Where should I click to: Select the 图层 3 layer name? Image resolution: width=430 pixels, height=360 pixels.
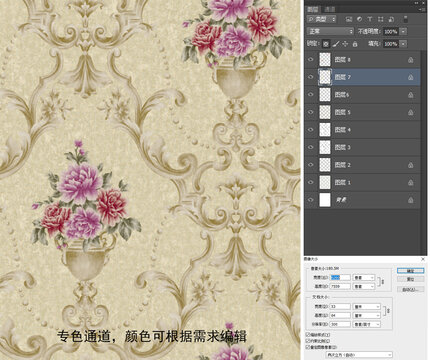(343, 147)
